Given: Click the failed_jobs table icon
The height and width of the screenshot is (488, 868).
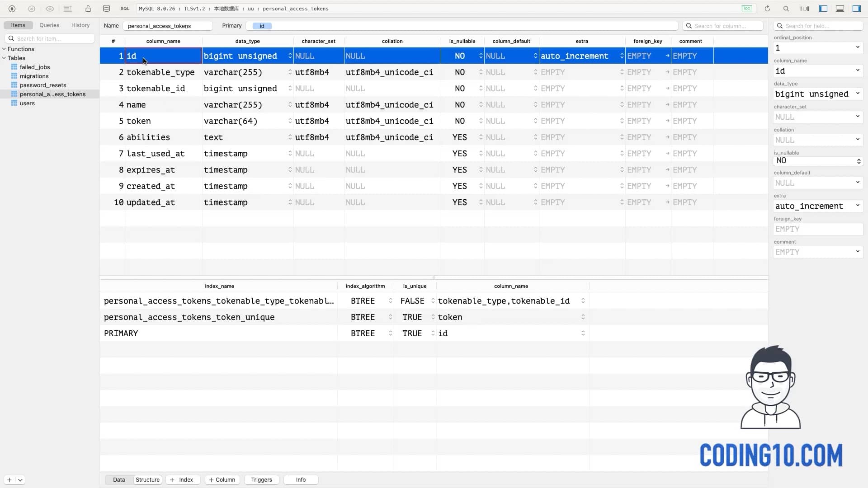Looking at the screenshot, I should click(x=14, y=67).
